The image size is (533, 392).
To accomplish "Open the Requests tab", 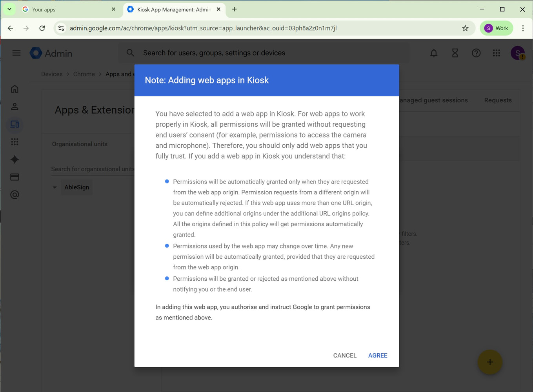I will click(x=498, y=100).
